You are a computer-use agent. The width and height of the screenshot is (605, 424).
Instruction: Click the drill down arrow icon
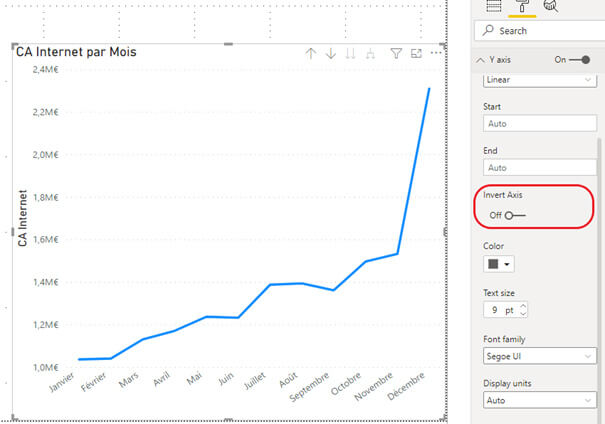point(331,54)
